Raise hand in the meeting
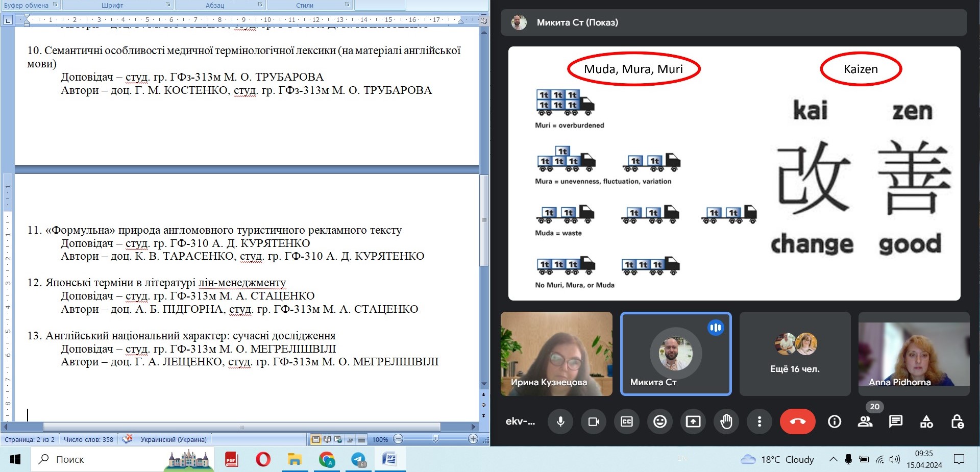Screen dimensions: 980x472 [726, 421]
